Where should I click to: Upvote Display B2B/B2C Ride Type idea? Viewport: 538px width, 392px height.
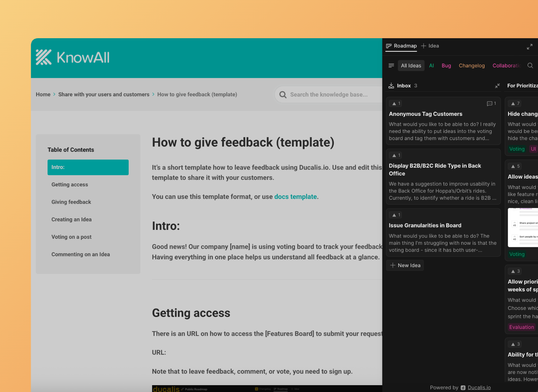click(396, 155)
